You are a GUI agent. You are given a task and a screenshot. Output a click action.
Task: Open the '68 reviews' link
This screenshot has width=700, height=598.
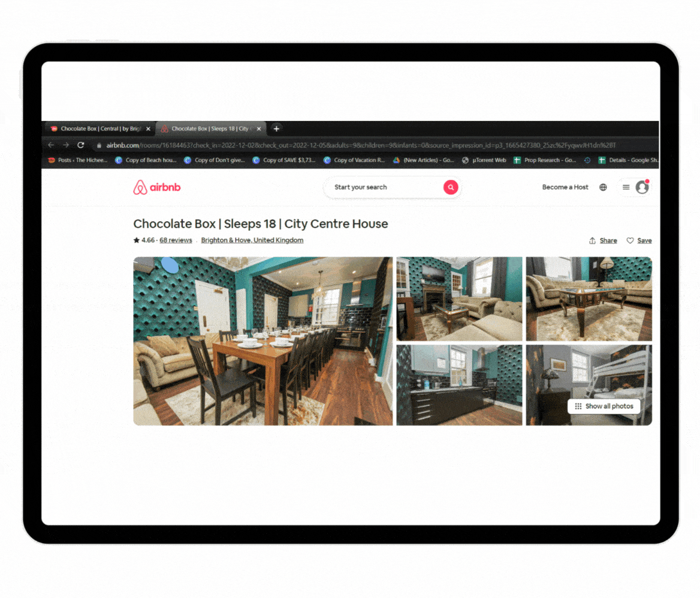176,240
